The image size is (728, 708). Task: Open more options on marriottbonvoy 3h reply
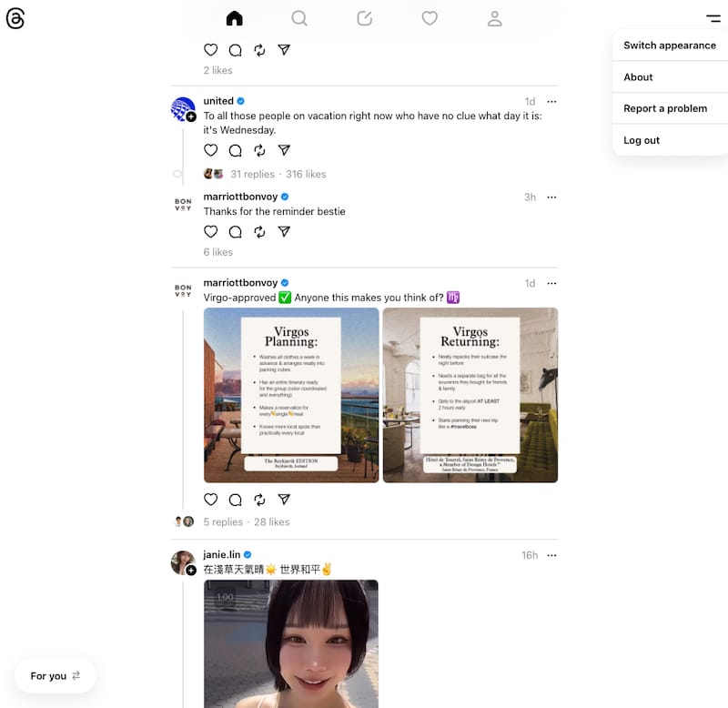(x=551, y=197)
